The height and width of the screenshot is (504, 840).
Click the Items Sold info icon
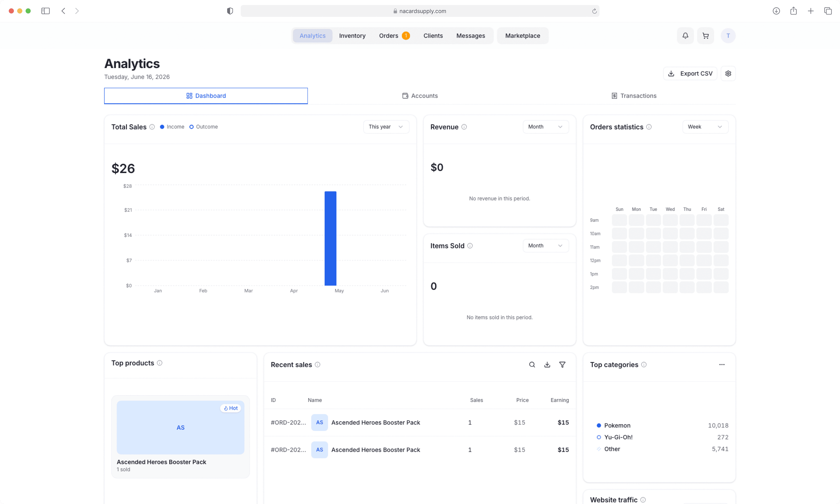(x=470, y=246)
